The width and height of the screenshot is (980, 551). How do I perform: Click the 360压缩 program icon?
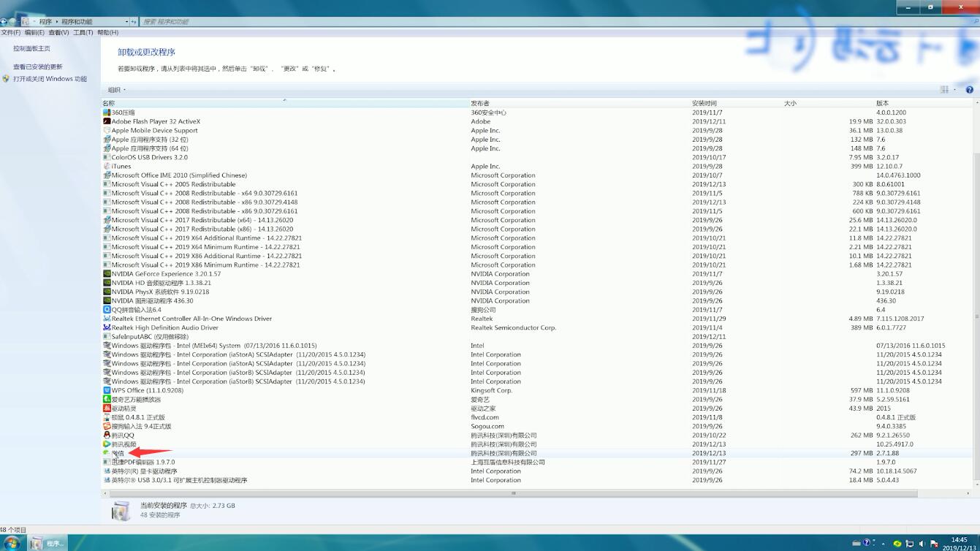[107, 113]
